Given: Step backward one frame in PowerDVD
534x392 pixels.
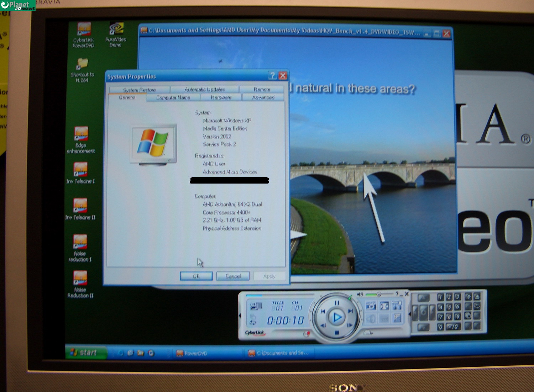Looking at the screenshot, I should [324, 325].
